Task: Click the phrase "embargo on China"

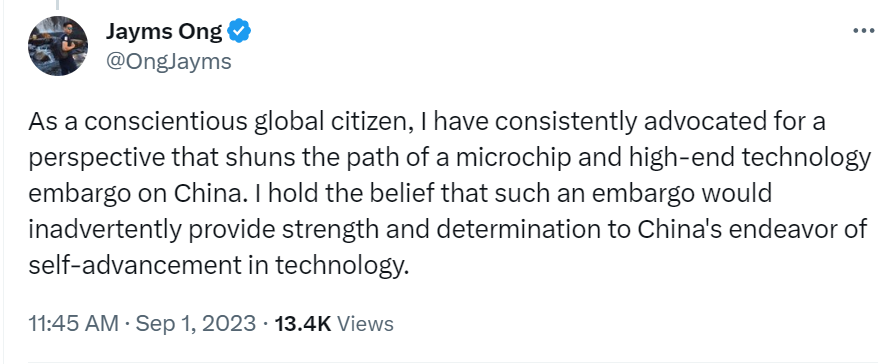Action: (x=133, y=194)
